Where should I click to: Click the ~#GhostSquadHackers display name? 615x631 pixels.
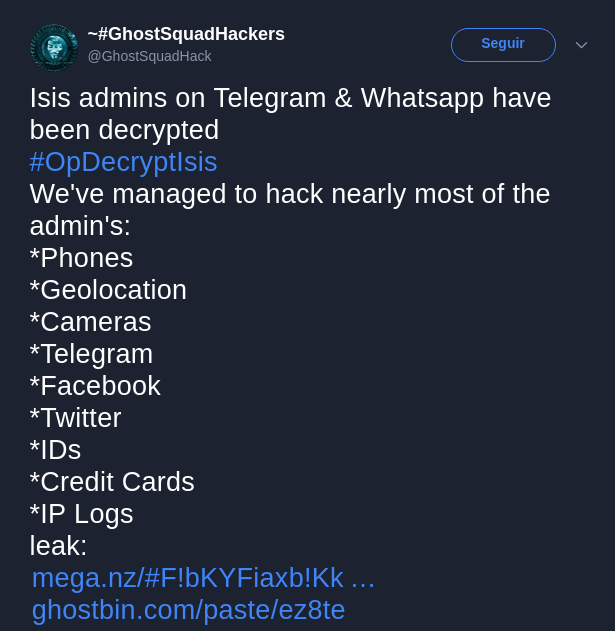click(186, 34)
